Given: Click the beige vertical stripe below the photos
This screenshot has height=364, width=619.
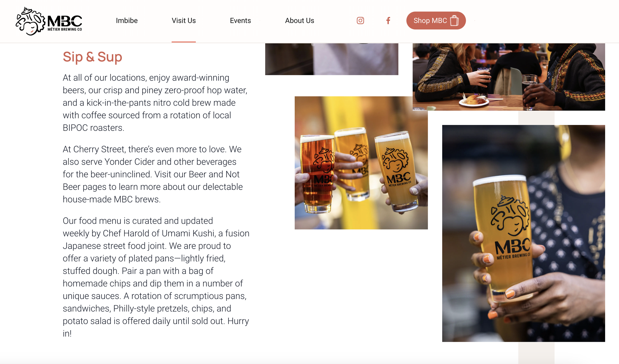Looking at the screenshot, I should [536, 353].
